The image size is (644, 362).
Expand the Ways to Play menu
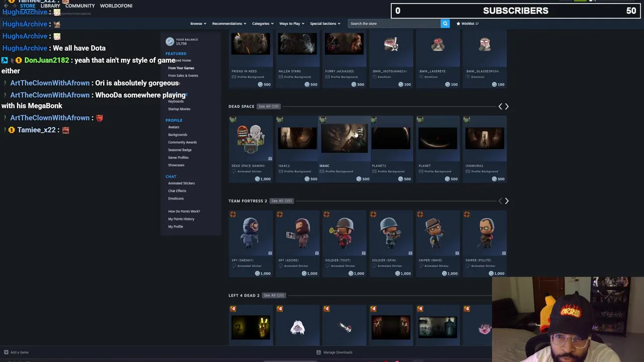pos(291,24)
